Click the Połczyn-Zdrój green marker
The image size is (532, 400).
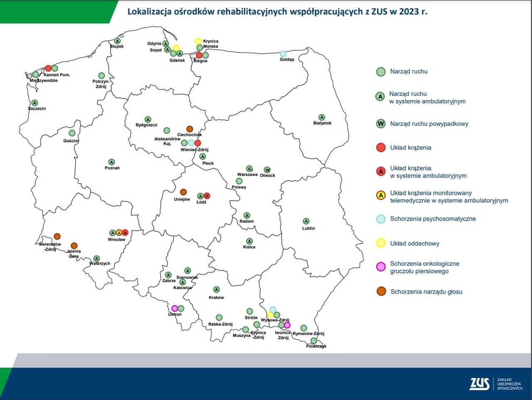click(101, 76)
